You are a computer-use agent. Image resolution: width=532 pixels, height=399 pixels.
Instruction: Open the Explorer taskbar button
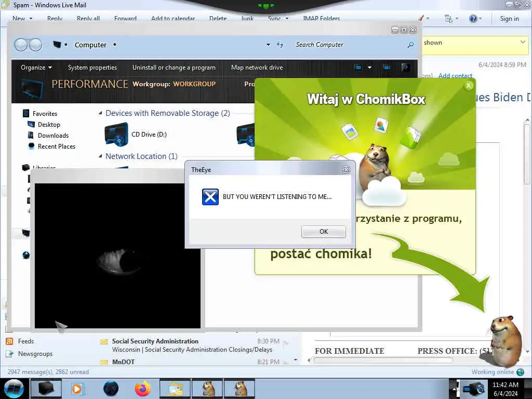pos(46,389)
